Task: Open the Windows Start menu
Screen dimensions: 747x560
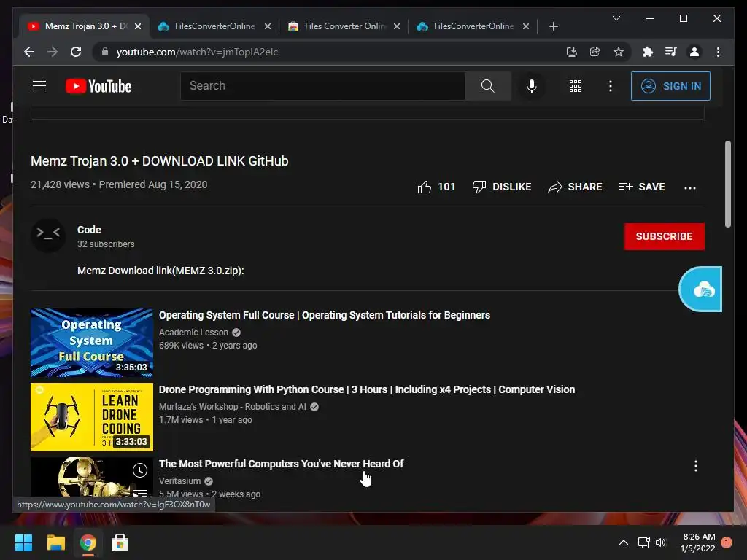Action: [x=23, y=542]
